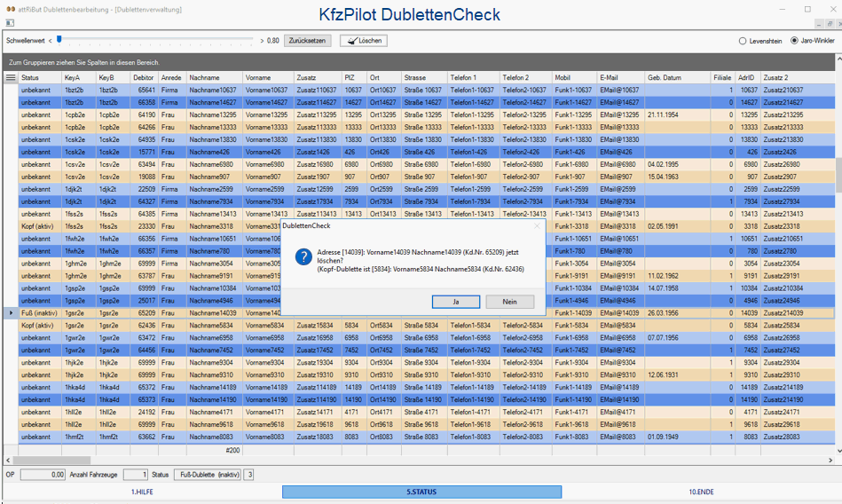842x504 pixels.
Task: Sort by the Geb. Datum column header
Action: point(677,78)
